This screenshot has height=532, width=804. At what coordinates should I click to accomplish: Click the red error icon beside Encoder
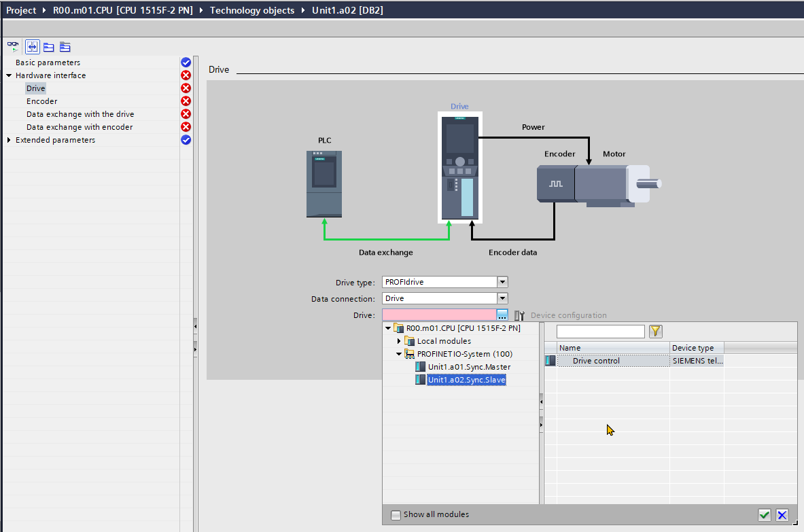(186, 101)
